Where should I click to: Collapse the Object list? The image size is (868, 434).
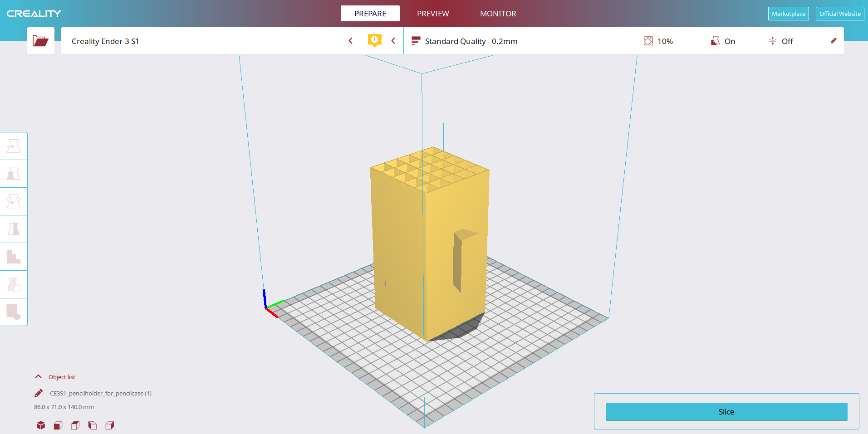39,376
